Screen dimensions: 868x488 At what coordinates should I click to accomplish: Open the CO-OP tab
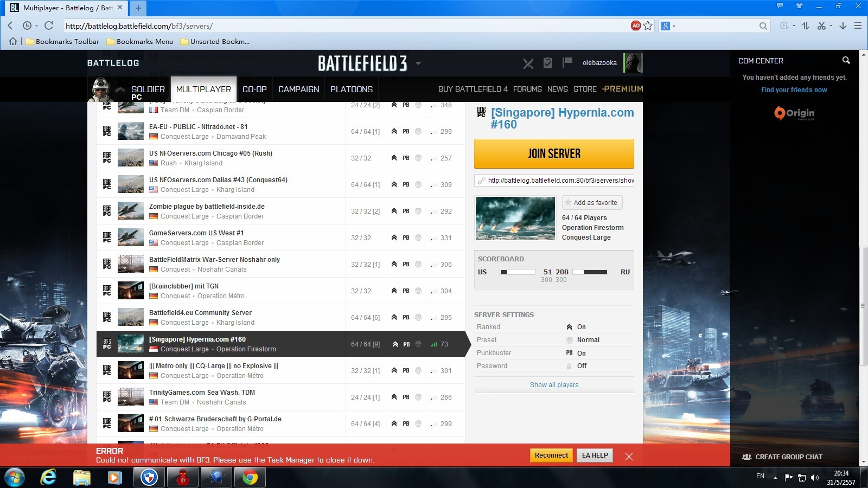point(254,89)
